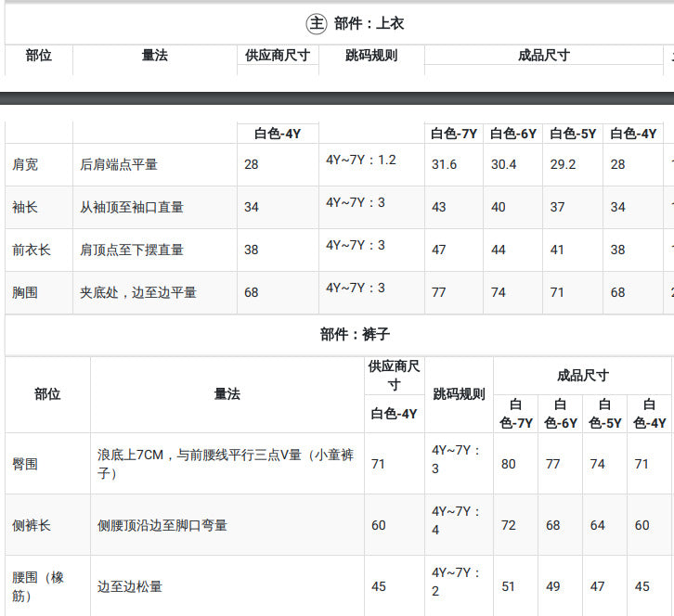
Task: Click the 肩宽 白色-7Y value 31.6
Action: click(x=444, y=164)
